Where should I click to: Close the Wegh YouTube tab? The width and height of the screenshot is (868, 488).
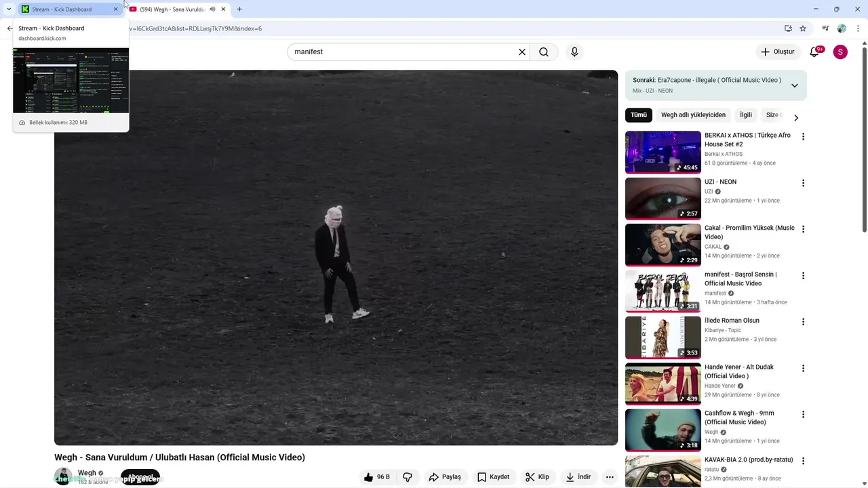coord(223,9)
